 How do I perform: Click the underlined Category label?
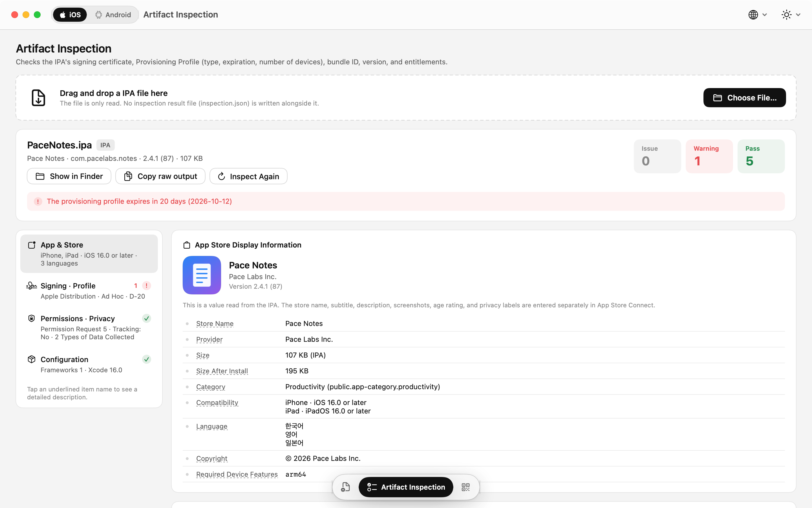(x=211, y=387)
